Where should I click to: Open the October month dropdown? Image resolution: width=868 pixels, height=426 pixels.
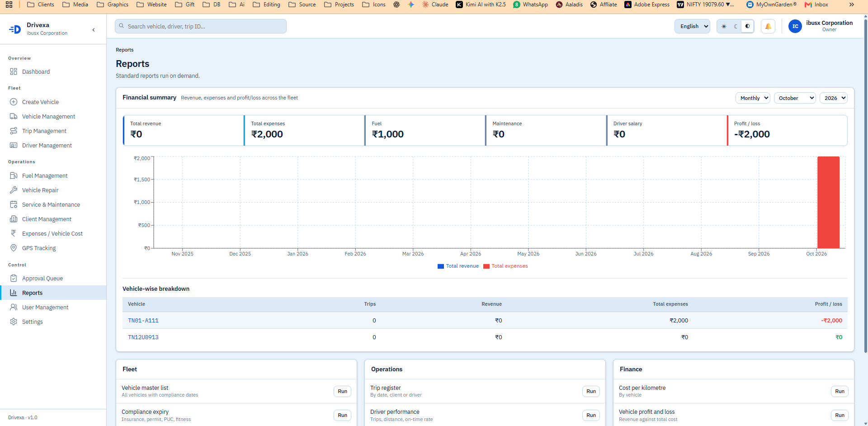[795, 98]
